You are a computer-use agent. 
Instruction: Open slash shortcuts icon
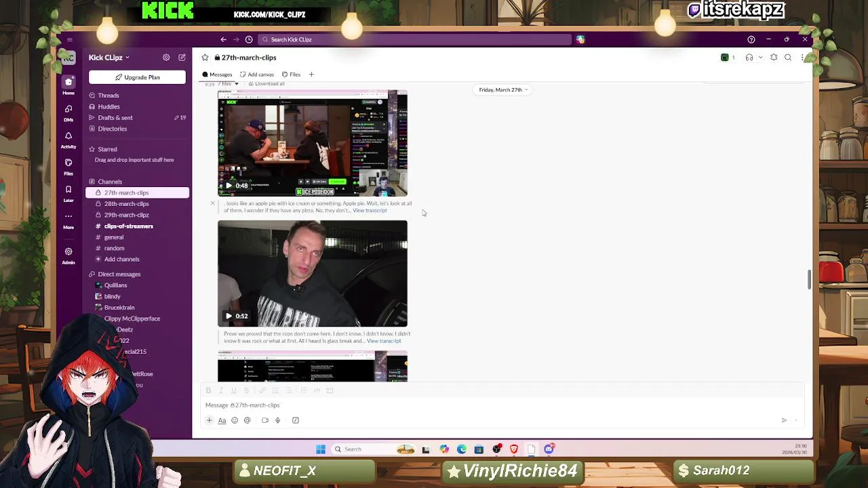[x=296, y=420]
